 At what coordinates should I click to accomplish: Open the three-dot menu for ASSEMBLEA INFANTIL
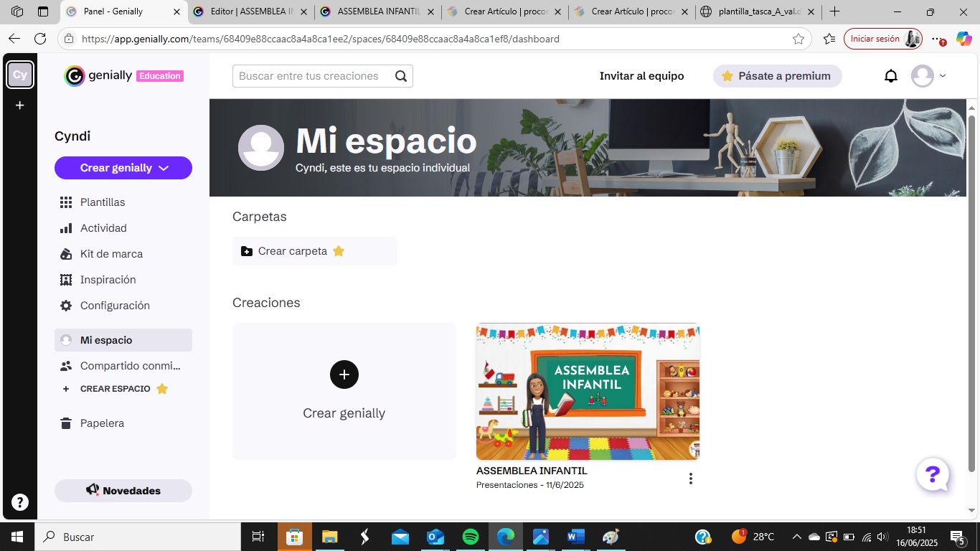point(690,479)
